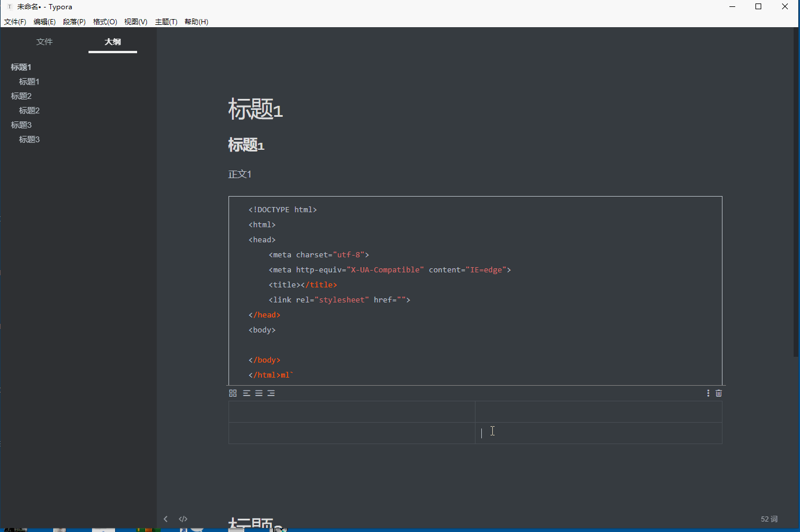Collapse sidebar with the back arrow

(165, 519)
